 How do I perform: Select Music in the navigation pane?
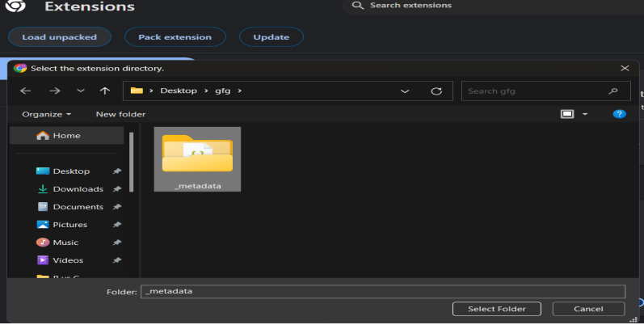click(x=66, y=243)
